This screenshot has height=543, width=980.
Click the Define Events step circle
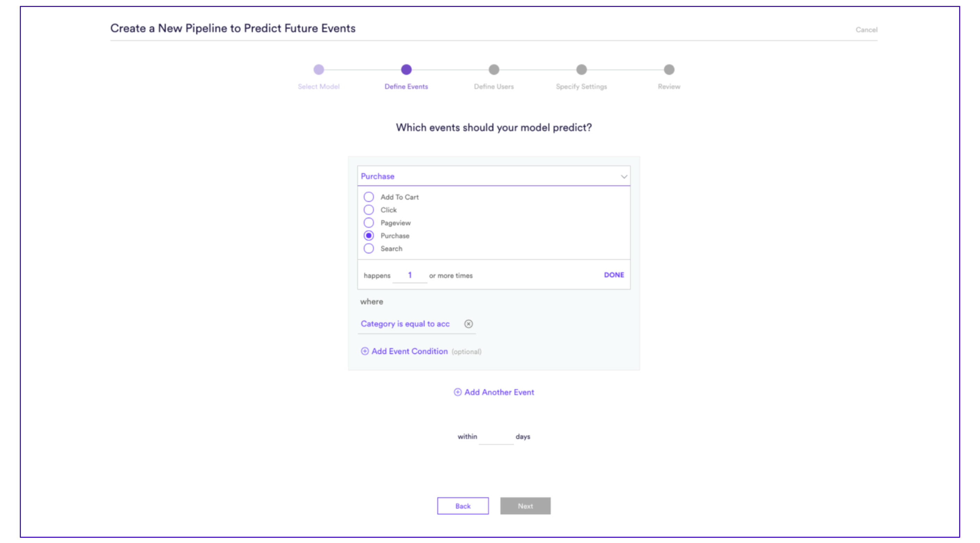click(406, 70)
